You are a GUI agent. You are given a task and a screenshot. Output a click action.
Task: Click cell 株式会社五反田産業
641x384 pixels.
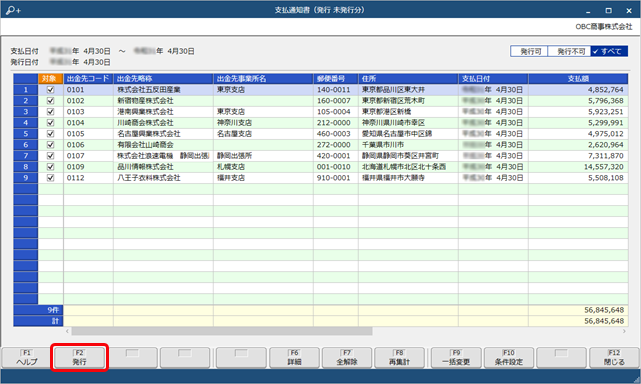163,90
